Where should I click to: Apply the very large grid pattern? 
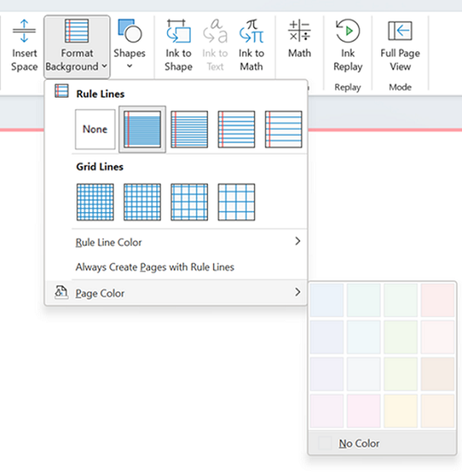pyautogui.click(x=236, y=202)
